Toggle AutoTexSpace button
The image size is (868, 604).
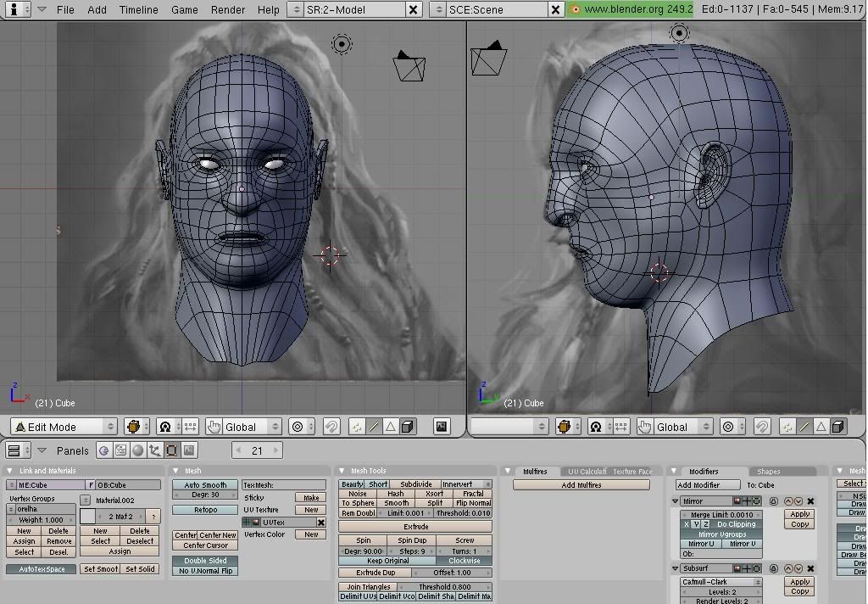pos(42,569)
